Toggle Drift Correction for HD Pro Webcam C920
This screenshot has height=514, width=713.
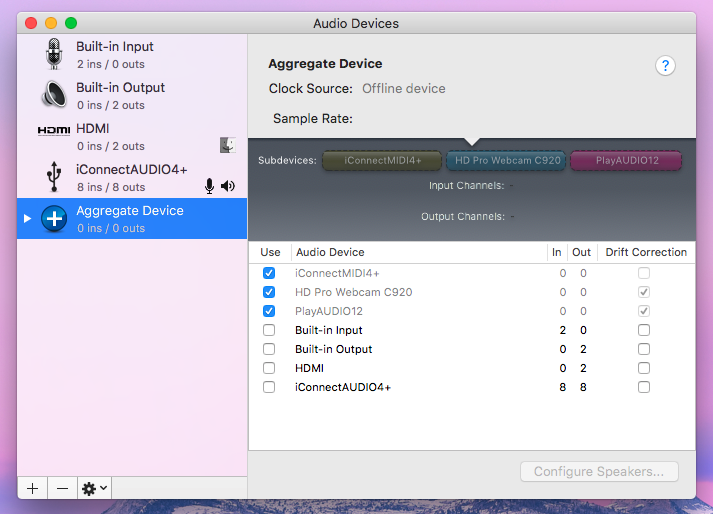pyautogui.click(x=644, y=292)
